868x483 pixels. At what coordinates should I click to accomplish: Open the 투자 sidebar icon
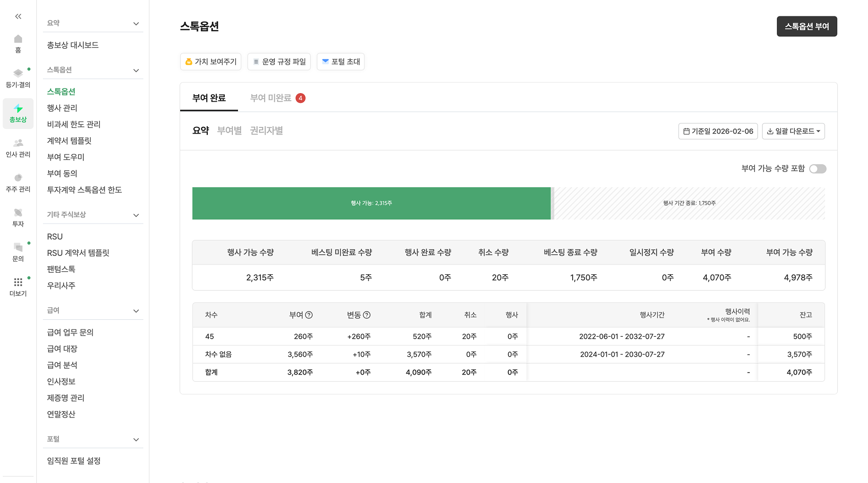(18, 217)
